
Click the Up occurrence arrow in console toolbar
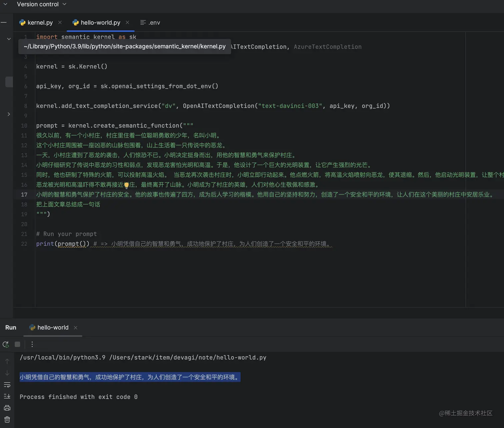point(7,361)
